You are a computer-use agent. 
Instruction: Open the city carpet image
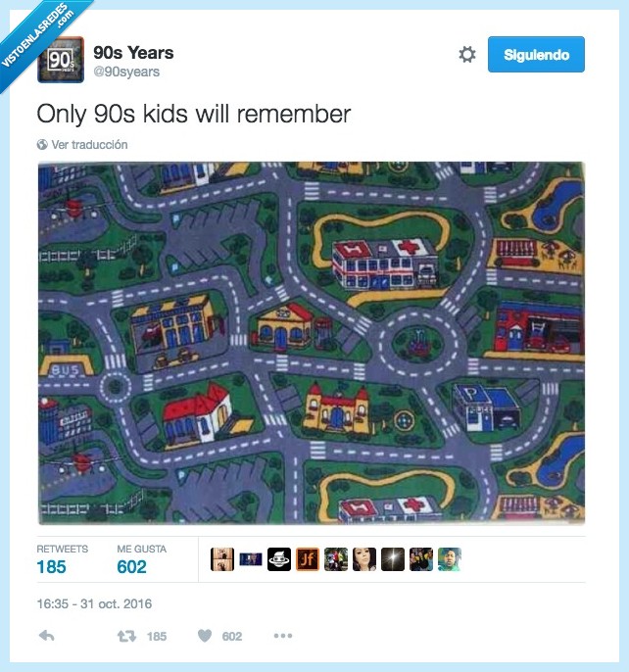pyautogui.click(x=312, y=343)
